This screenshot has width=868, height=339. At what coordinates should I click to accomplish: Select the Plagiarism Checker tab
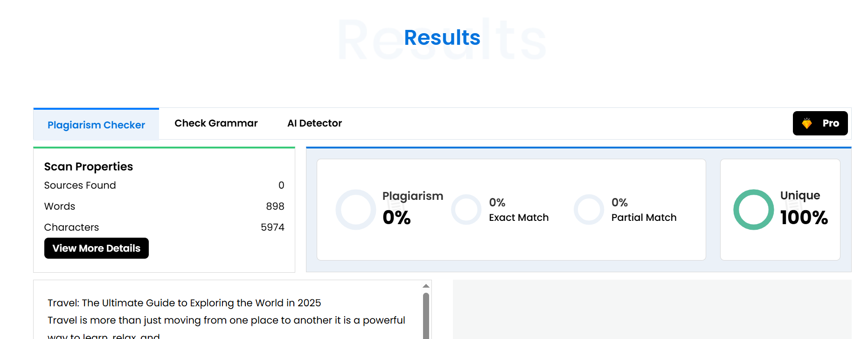tap(96, 125)
